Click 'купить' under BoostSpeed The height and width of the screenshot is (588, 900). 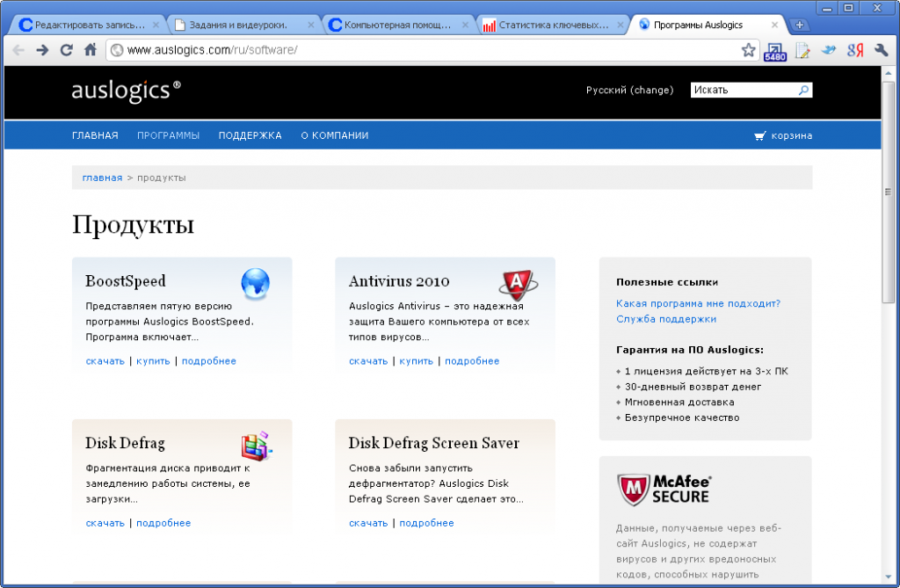click(x=153, y=361)
